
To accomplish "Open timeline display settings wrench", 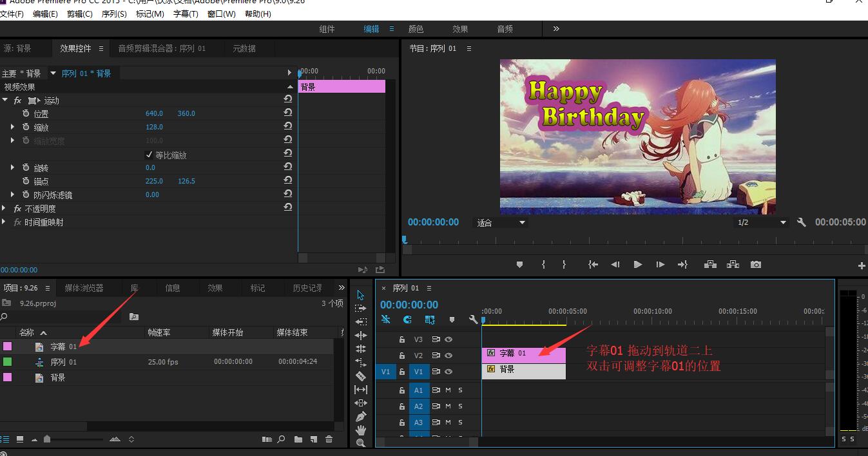I will tap(473, 319).
